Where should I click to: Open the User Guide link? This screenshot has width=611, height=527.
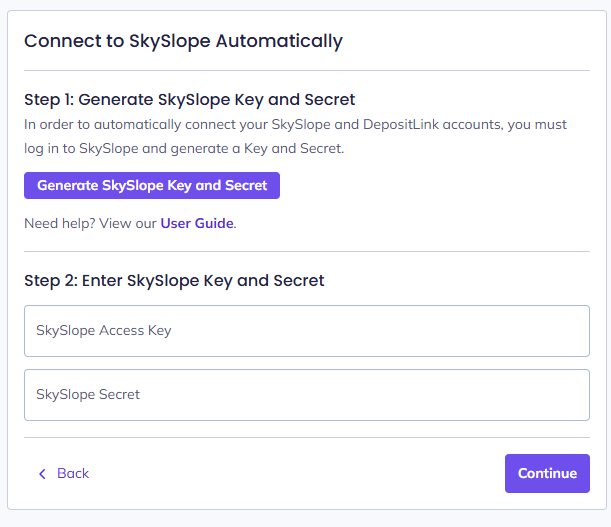coord(197,223)
